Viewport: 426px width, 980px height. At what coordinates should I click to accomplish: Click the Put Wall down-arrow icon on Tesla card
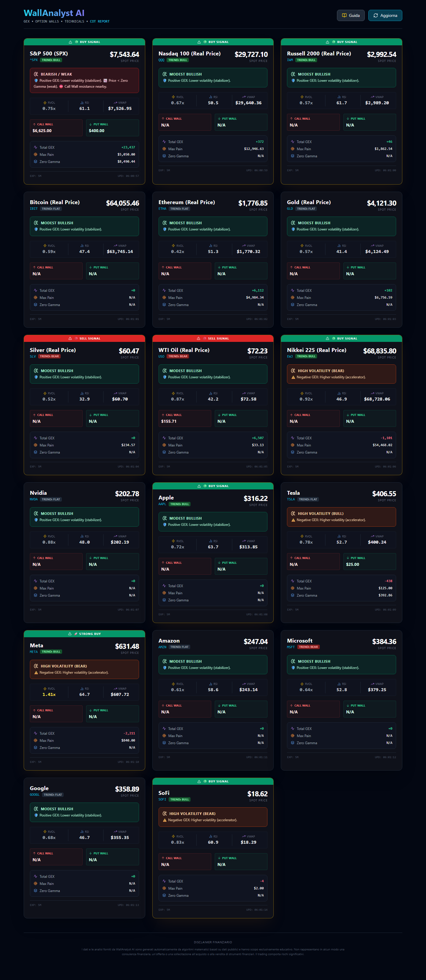[x=348, y=558]
